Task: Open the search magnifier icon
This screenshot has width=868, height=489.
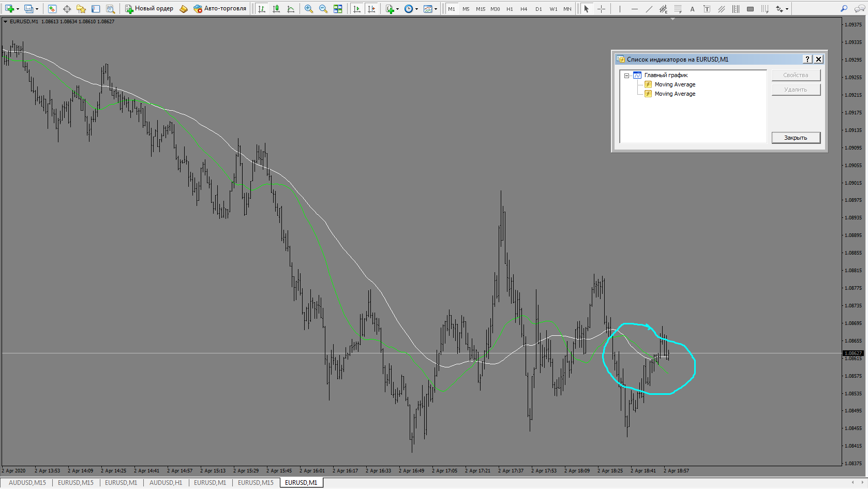Action: click(x=844, y=9)
